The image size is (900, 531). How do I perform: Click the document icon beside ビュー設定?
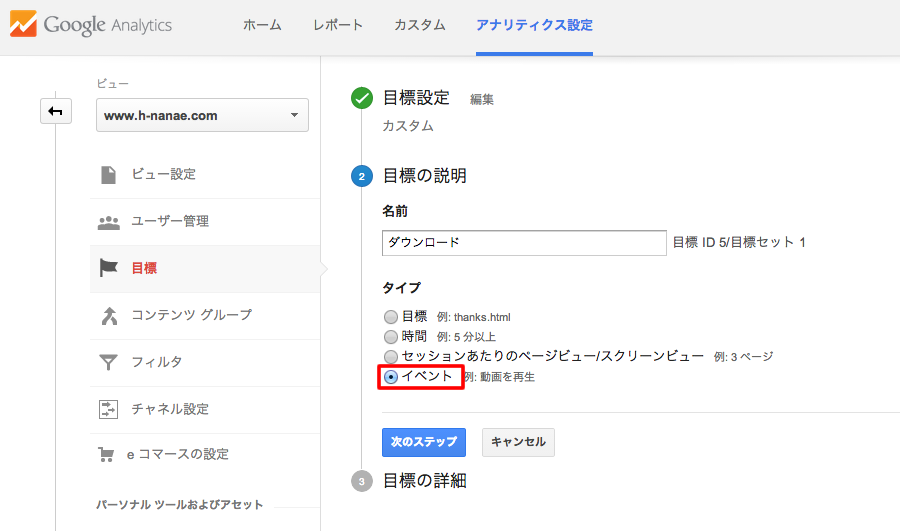pyautogui.click(x=108, y=175)
